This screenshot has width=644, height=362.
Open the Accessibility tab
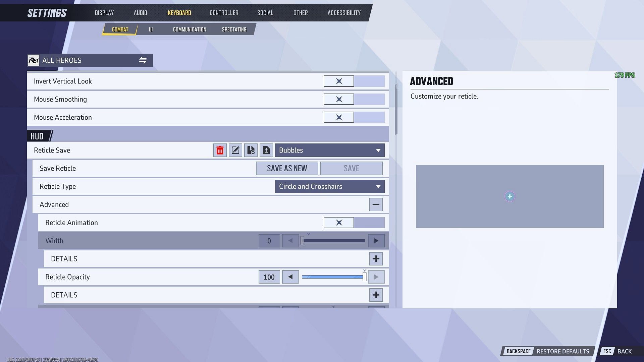point(344,13)
